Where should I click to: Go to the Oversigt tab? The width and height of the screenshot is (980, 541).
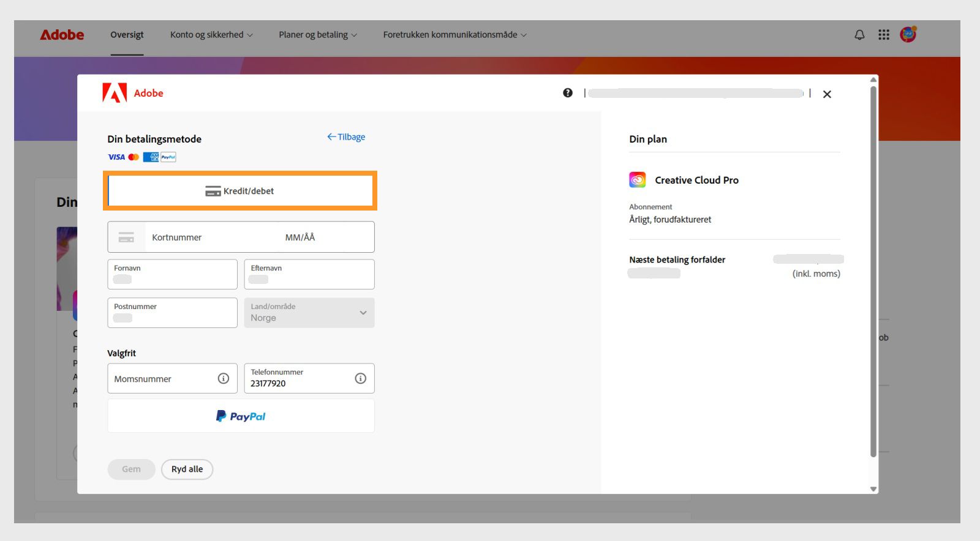127,35
